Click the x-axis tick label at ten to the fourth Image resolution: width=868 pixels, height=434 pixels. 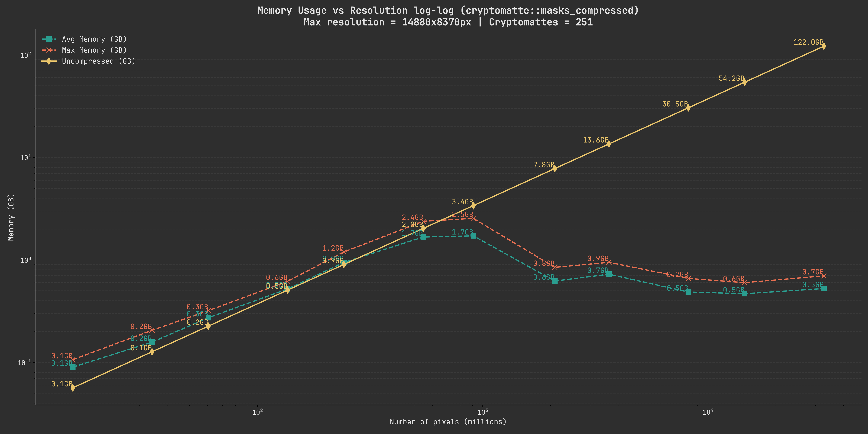pyautogui.click(x=708, y=412)
